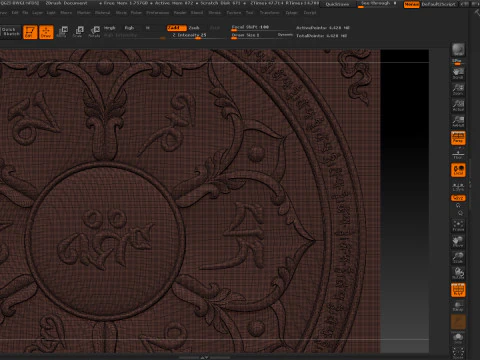
Task: Click the BPR render icon
Action: [x=458, y=50]
